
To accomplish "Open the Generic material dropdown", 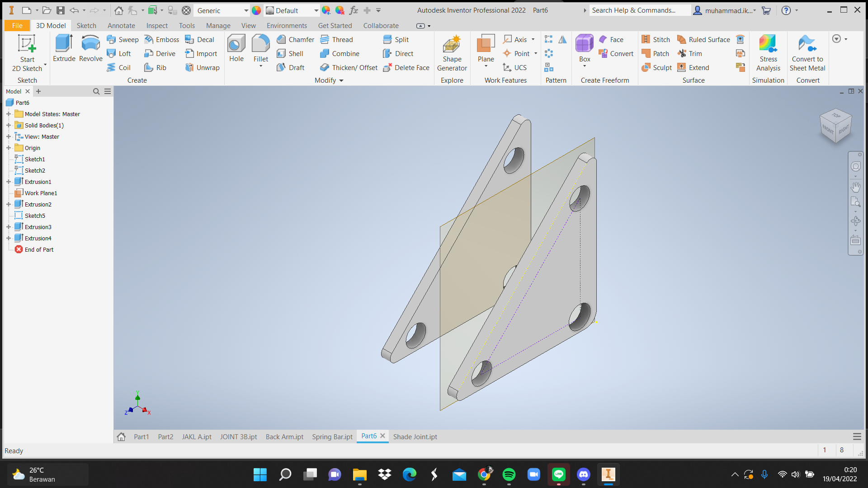I will point(246,10).
